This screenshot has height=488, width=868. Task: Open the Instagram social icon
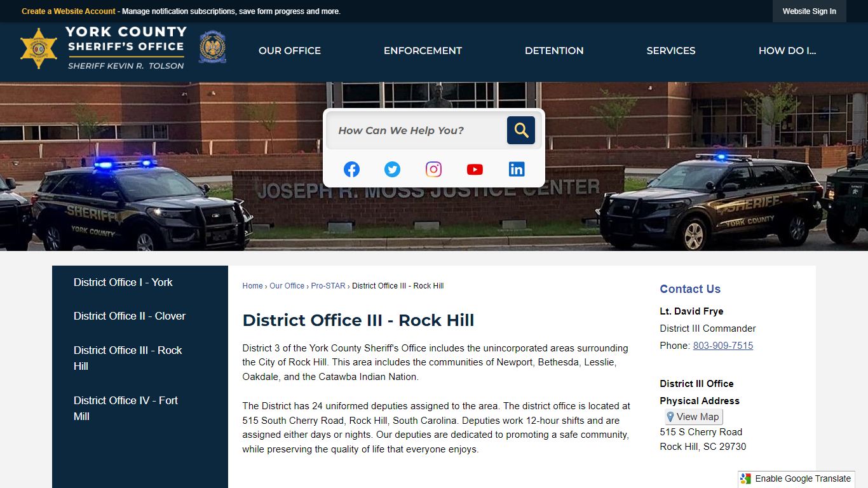tap(433, 169)
